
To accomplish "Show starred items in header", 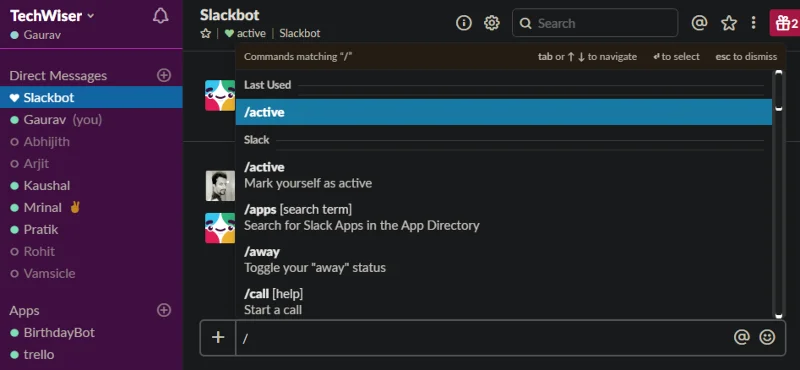I will (x=729, y=23).
